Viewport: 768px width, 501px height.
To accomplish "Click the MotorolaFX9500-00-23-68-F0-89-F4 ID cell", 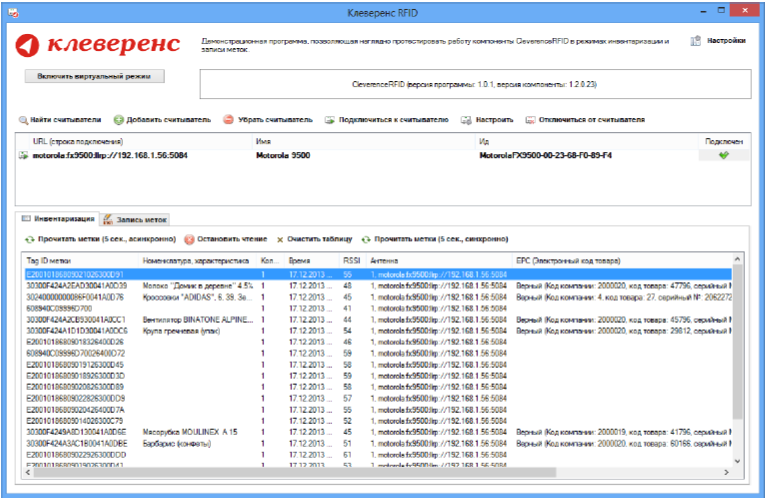I will pyautogui.click(x=545, y=155).
